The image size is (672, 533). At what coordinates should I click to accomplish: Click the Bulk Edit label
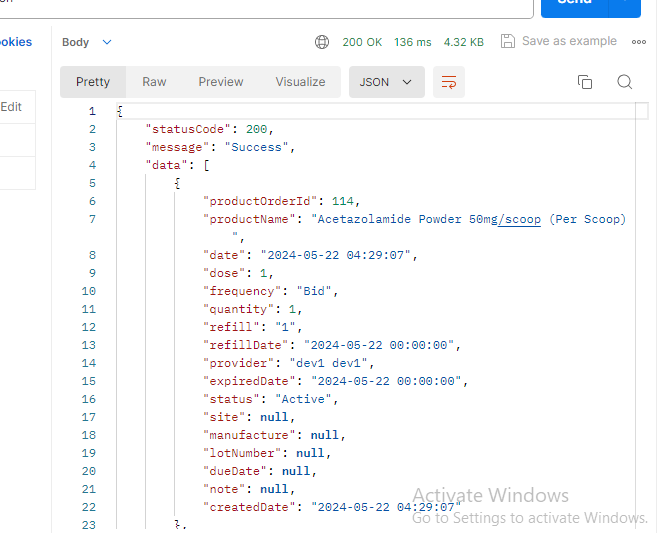(11, 107)
